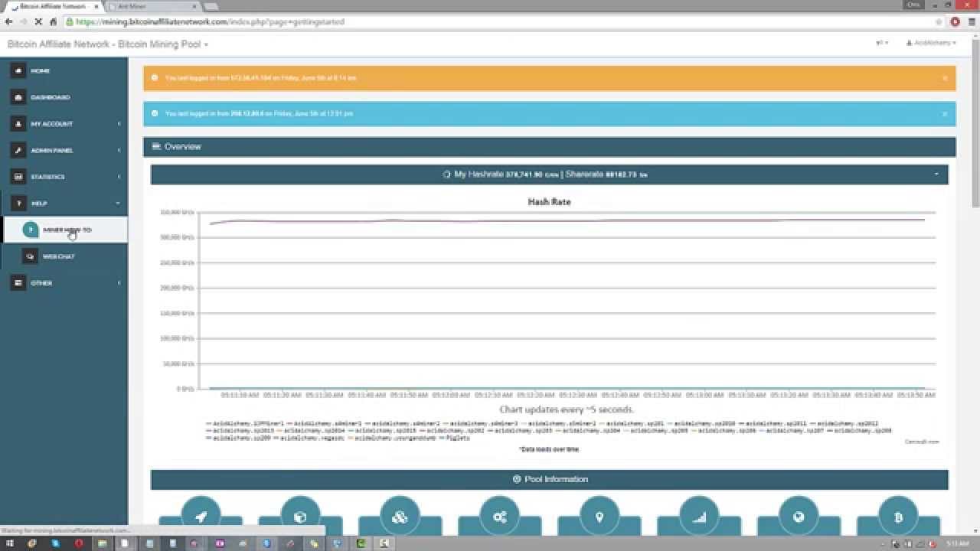Switch to the Bitcoin Affiliate Network tab
This screenshot has width=980, height=551.
tap(52, 6)
